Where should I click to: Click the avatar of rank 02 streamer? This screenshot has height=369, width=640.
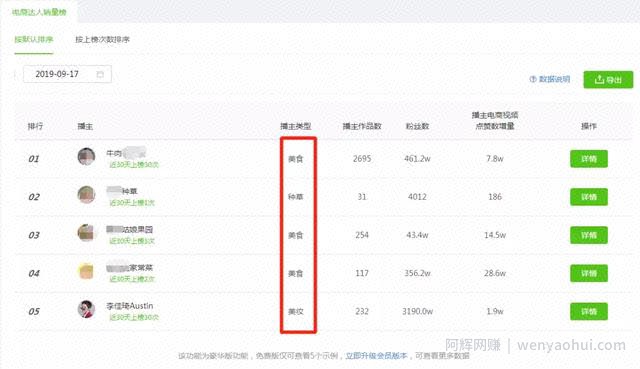tap(86, 194)
